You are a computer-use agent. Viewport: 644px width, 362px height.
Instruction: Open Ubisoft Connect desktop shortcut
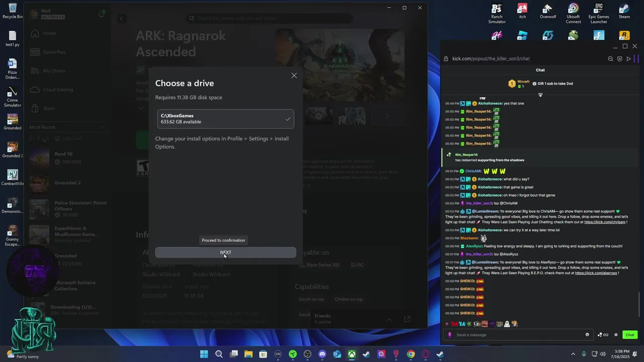[x=573, y=14]
